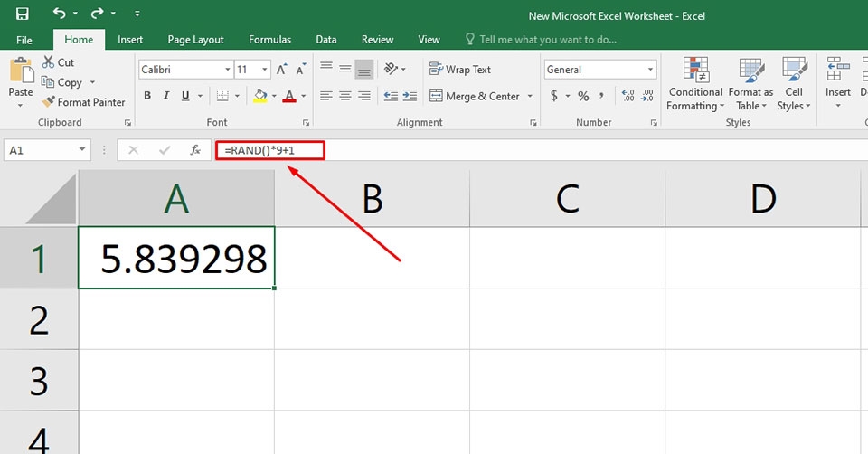Open Merge & Center options arrow
This screenshot has height=454, width=868.
530,97
